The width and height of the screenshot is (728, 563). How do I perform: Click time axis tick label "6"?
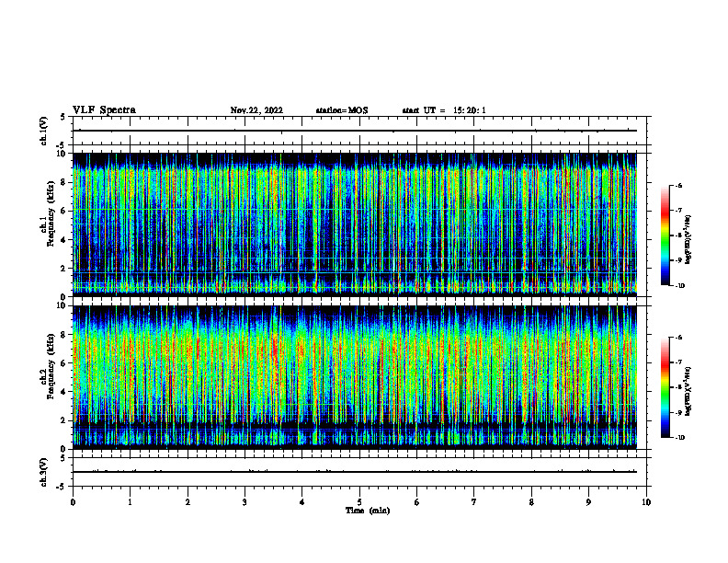[417, 502]
